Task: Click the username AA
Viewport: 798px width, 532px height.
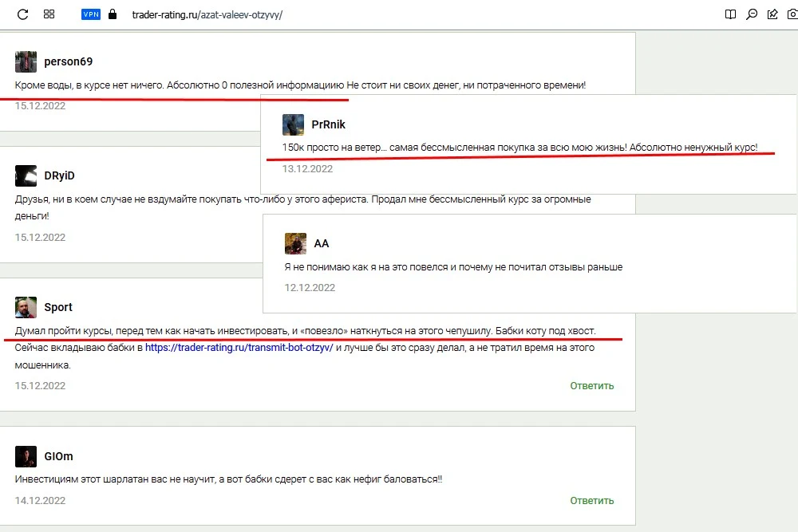Action: coord(321,243)
